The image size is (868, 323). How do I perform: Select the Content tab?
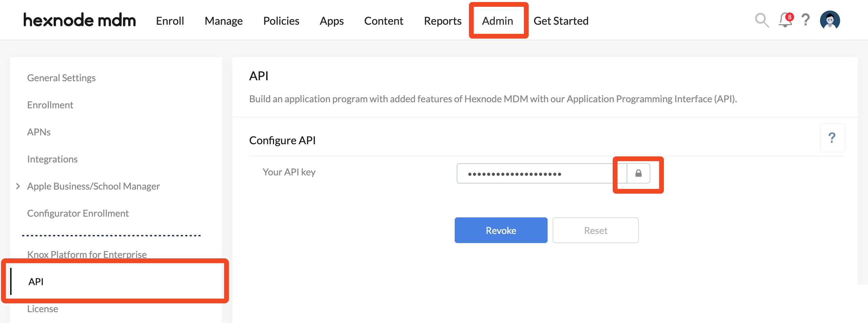pyautogui.click(x=383, y=21)
